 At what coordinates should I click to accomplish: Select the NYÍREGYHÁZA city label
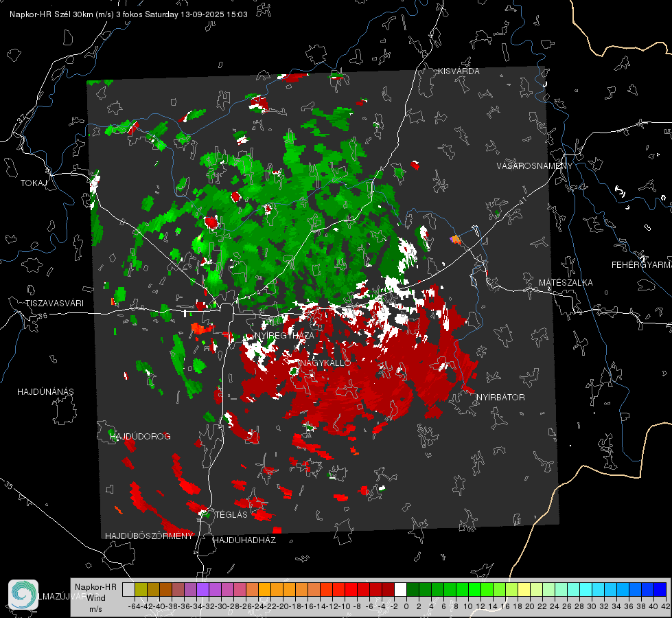[x=284, y=335]
